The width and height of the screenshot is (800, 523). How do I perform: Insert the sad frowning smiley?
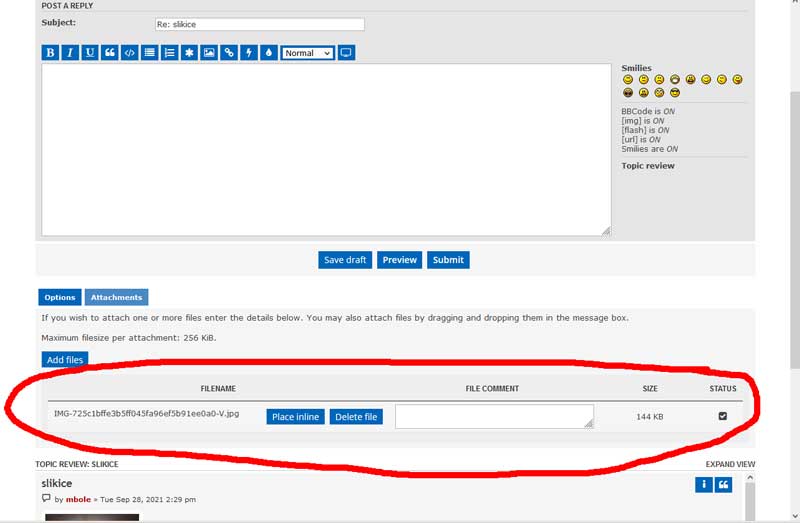[659, 80]
